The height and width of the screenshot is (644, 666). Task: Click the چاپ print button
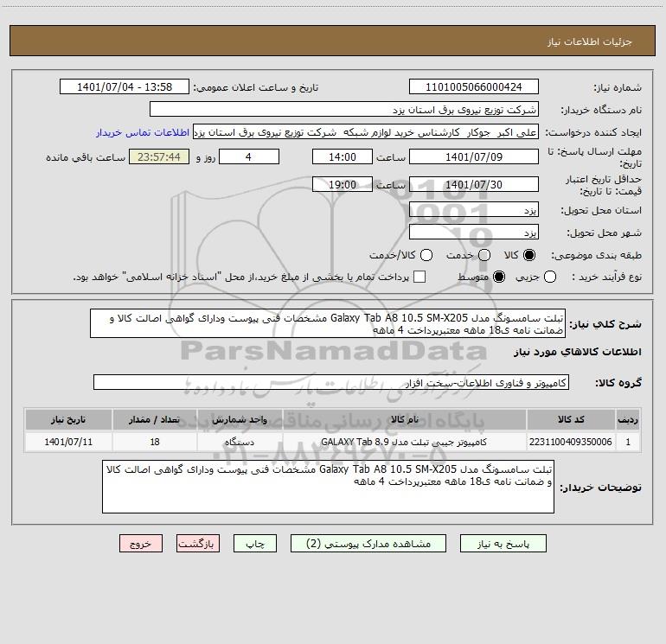click(x=255, y=544)
